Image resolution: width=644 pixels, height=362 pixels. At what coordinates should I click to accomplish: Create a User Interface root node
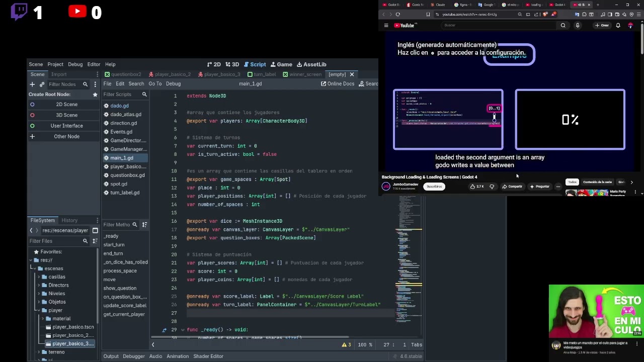pos(64,126)
